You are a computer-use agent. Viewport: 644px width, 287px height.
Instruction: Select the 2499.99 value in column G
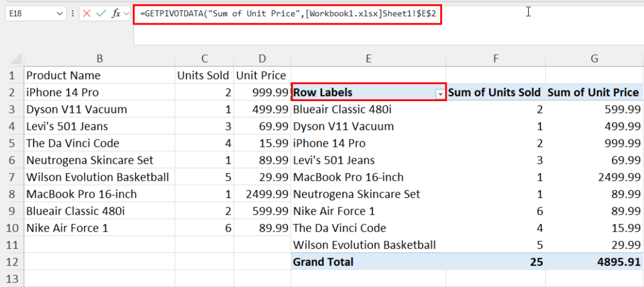[x=594, y=177]
